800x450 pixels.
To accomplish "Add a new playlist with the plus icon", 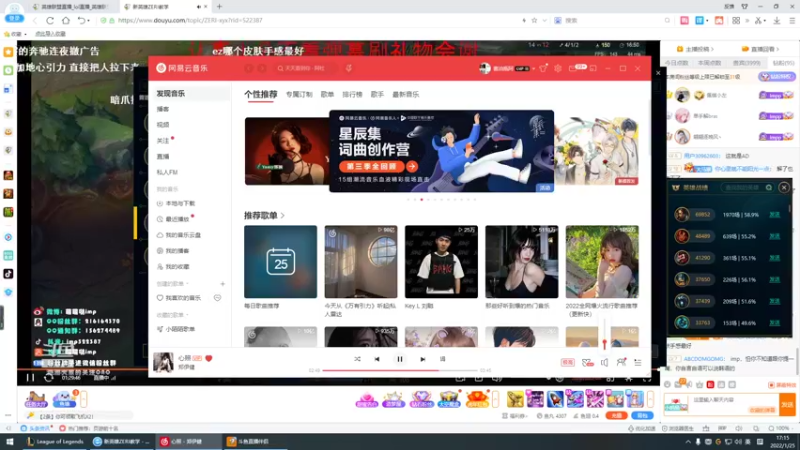I will pos(222,284).
